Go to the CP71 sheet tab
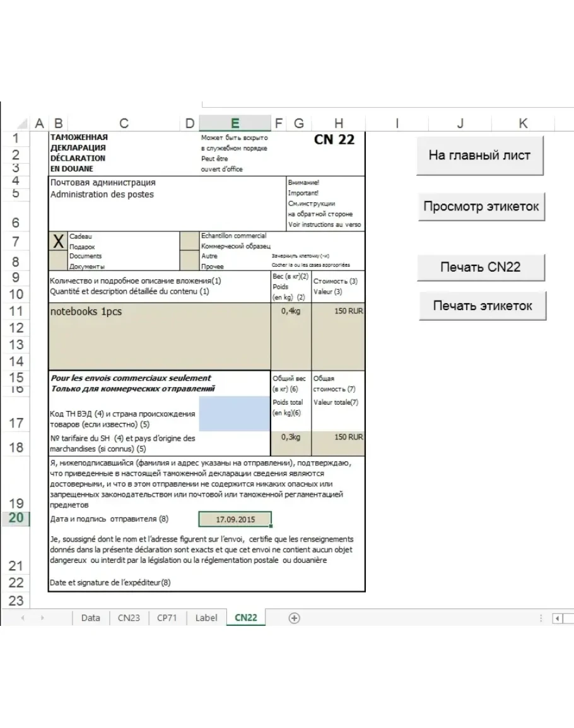The height and width of the screenshot is (728, 574). [x=167, y=618]
